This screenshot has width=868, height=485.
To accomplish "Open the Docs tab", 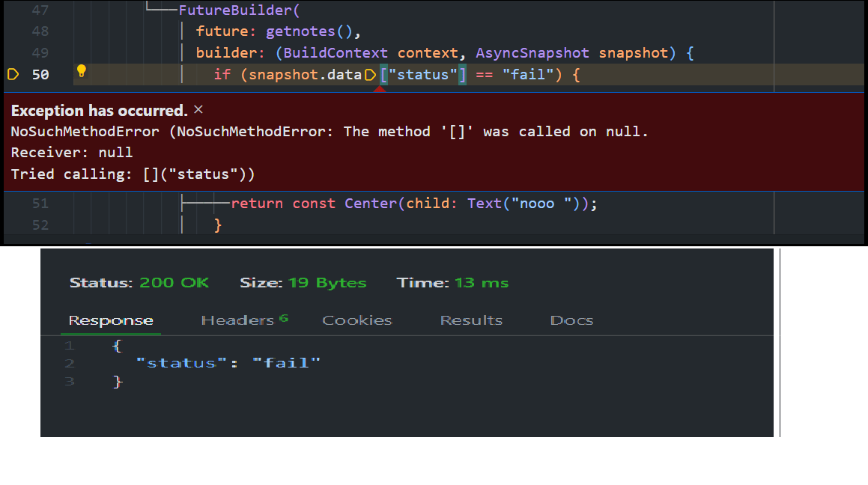I will [x=571, y=320].
